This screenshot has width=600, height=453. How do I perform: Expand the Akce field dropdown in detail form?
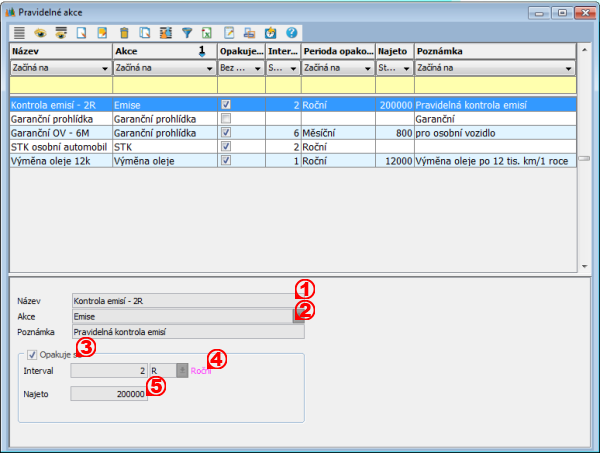297,316
